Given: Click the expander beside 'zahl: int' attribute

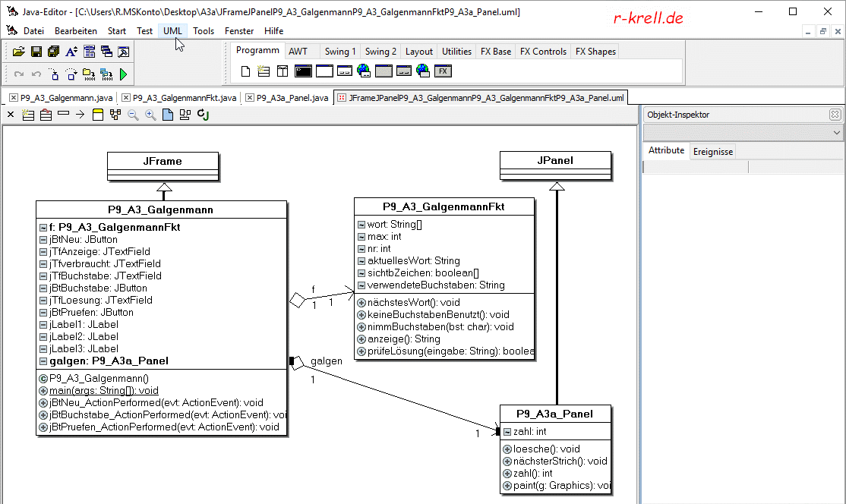Looking at the screenshot, I should (507, 432).
